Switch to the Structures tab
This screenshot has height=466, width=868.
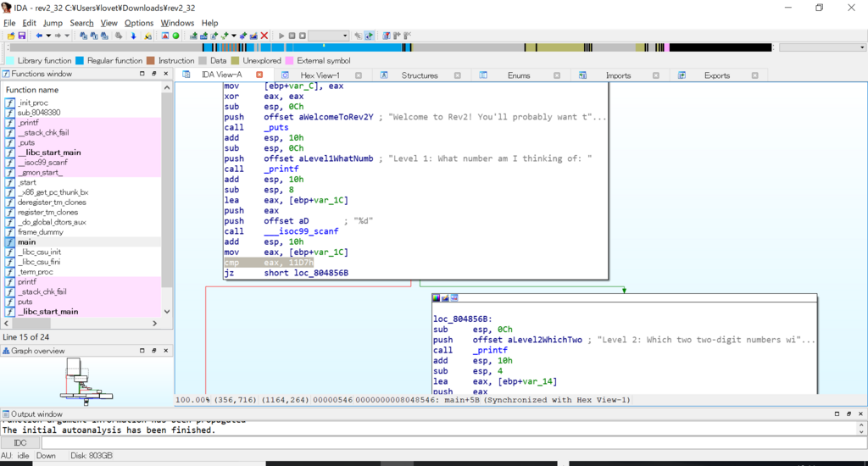(x=419, y=75)
